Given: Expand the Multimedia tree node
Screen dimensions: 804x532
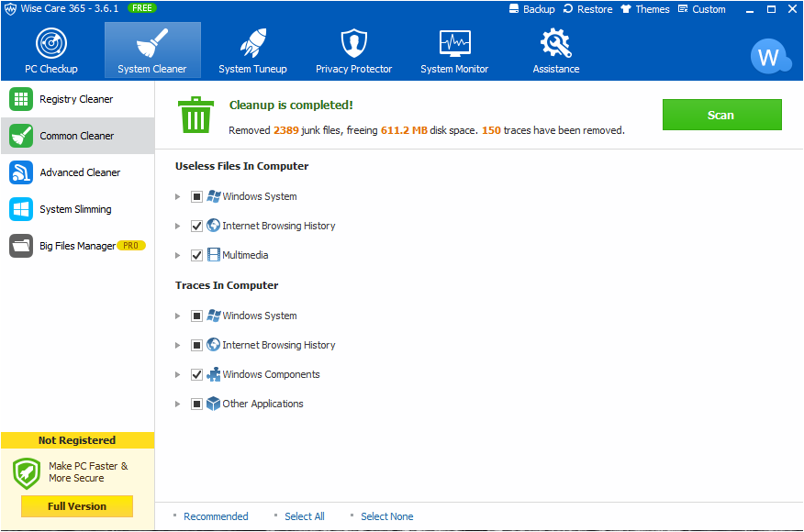Looking at the screenshot, I should (177, 255).
